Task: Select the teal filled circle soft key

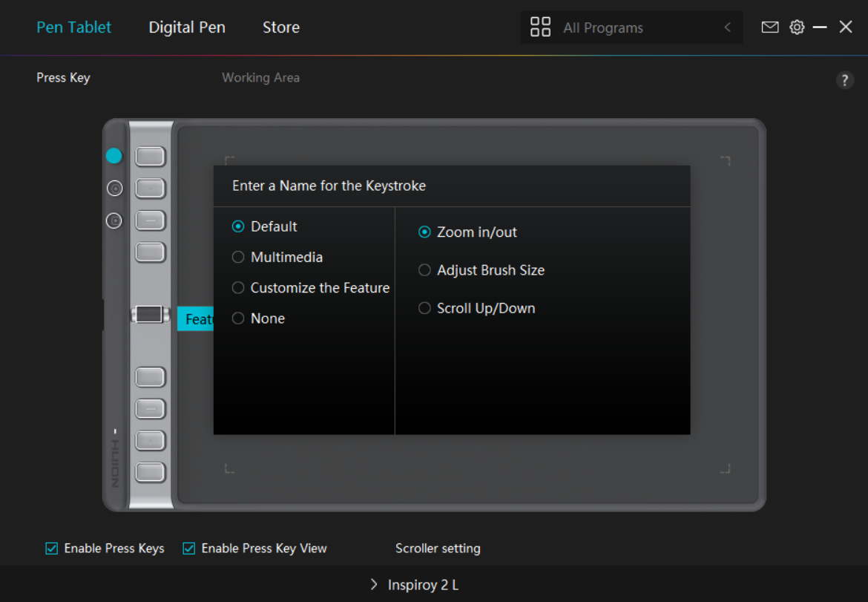Action: 114,155
